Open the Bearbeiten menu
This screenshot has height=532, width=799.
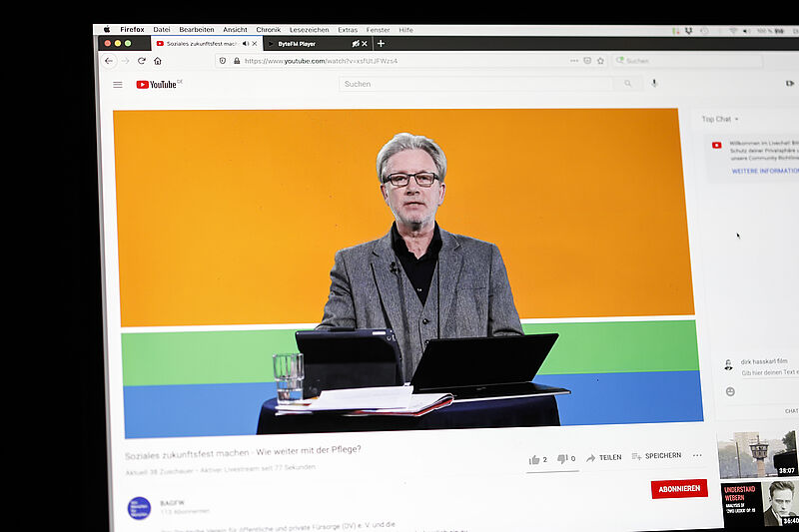(x=196, y=30)
